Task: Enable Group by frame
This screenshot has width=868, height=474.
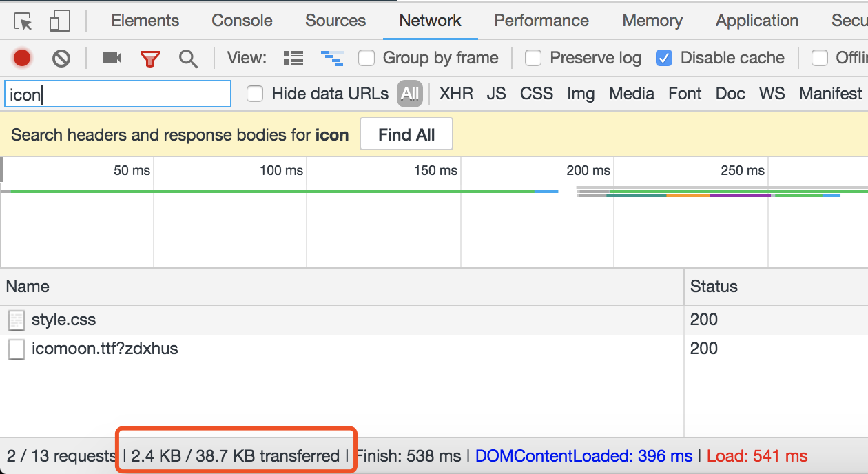Action: [x=366, y=58]
